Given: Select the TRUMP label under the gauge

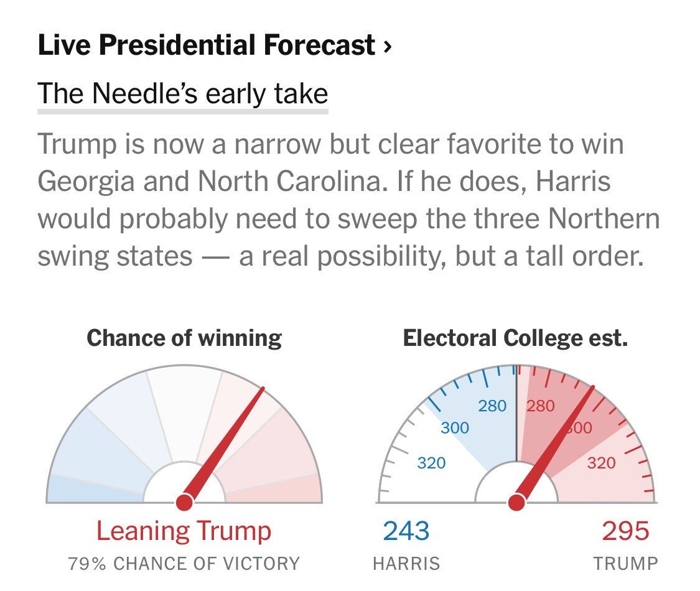Looking at the screenshot, I should 625,564.
